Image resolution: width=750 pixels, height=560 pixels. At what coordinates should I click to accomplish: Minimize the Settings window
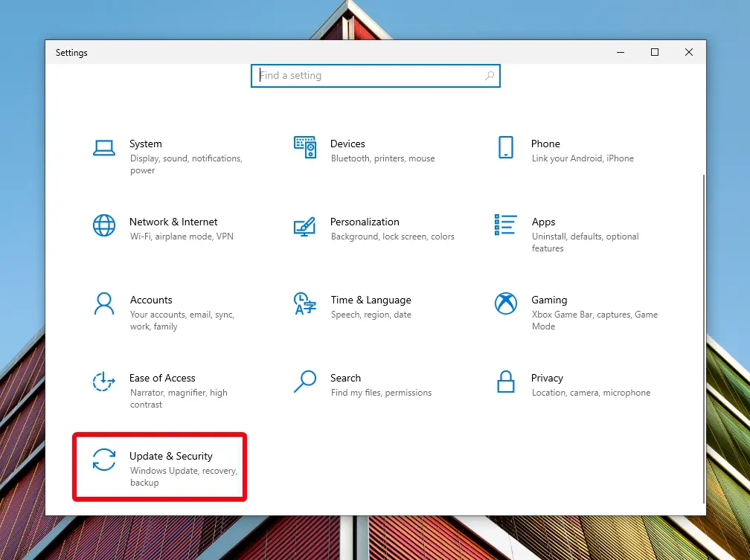[621, 52]
